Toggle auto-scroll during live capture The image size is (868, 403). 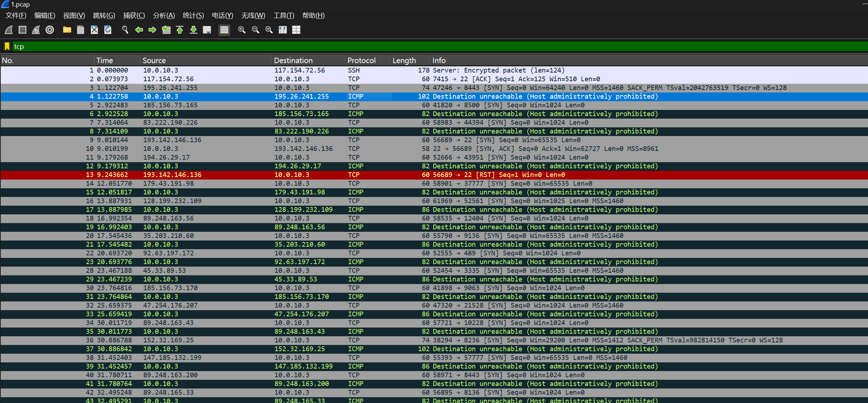pos(207,30)
